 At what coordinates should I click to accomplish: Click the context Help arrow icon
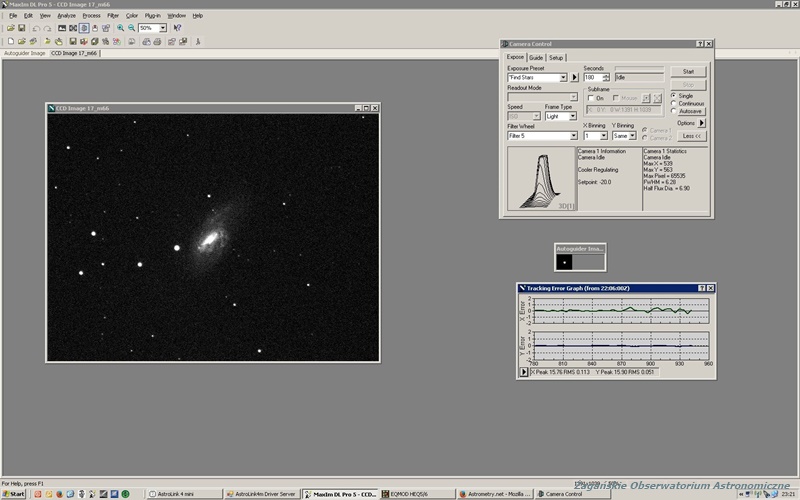click(177, 28)
